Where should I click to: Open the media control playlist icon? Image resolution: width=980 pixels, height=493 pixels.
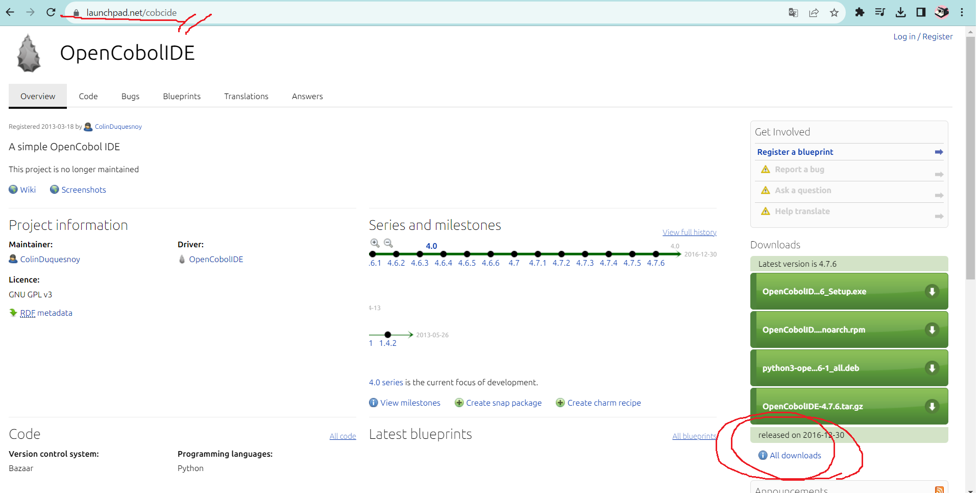[x=880, y=12]
